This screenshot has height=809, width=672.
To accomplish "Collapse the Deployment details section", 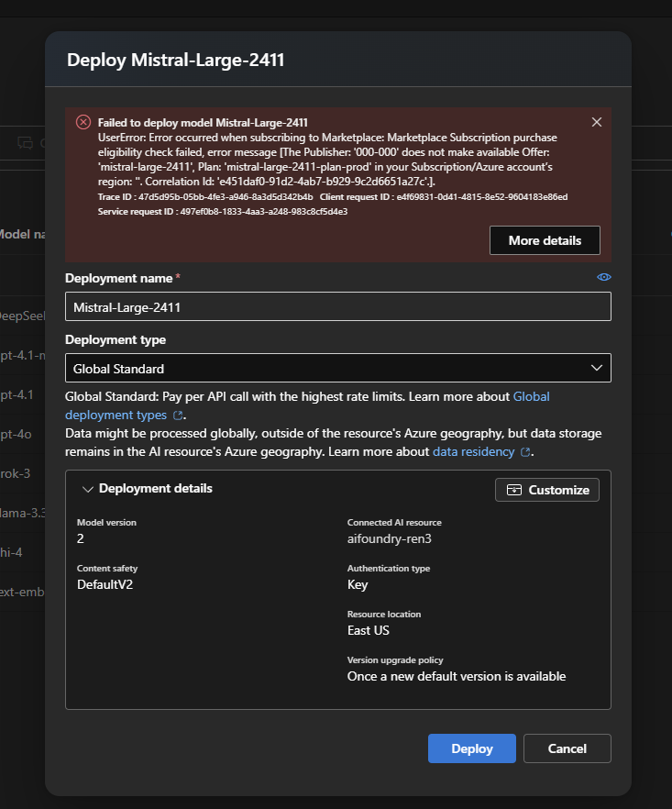I will coord(88,489).
